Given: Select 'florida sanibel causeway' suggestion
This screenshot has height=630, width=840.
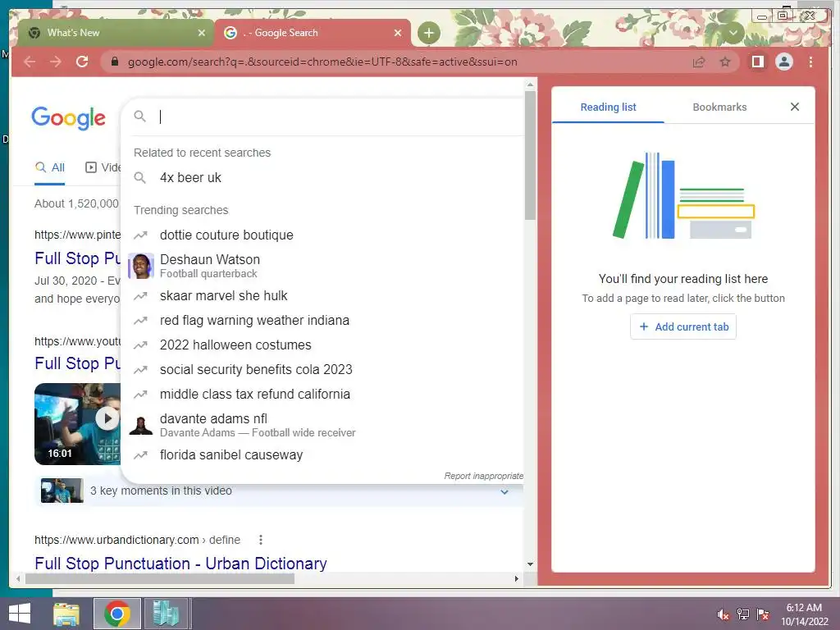Looking at the screenshot, I should click(x=322, y=454).
